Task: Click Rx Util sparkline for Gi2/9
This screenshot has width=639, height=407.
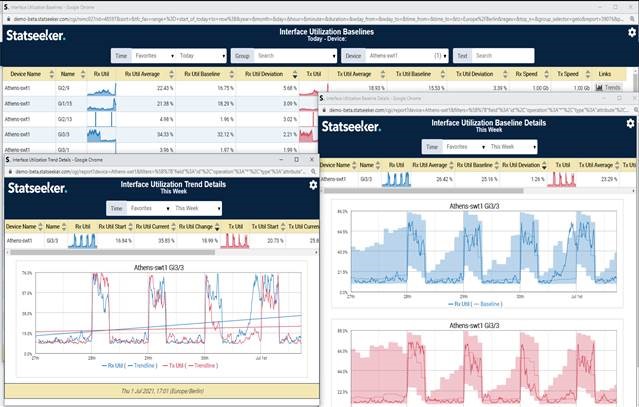Action: tap(101, 89)
